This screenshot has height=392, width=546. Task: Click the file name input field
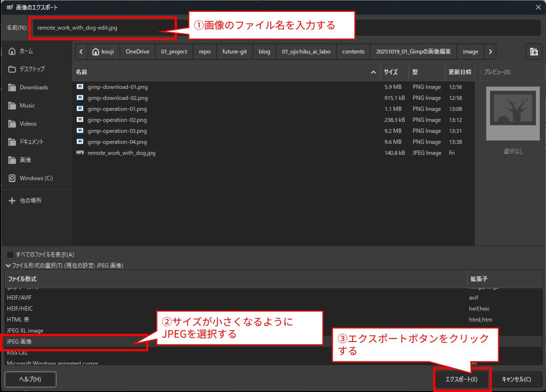(x=102, y=28)
